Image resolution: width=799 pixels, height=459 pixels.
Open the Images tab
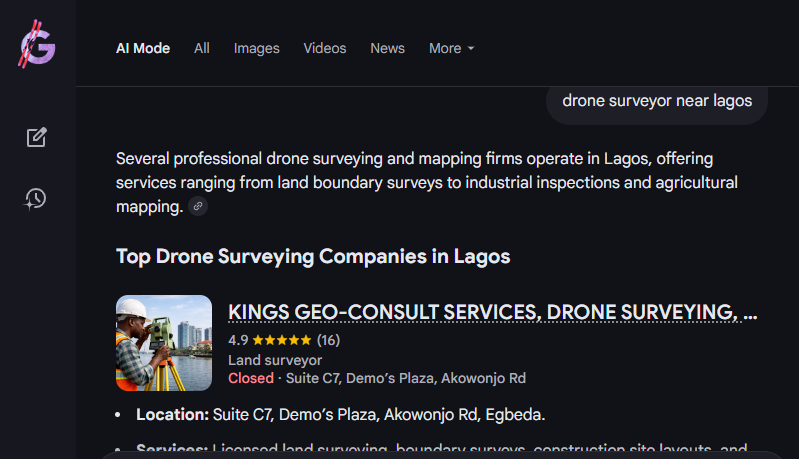(257, 48)
